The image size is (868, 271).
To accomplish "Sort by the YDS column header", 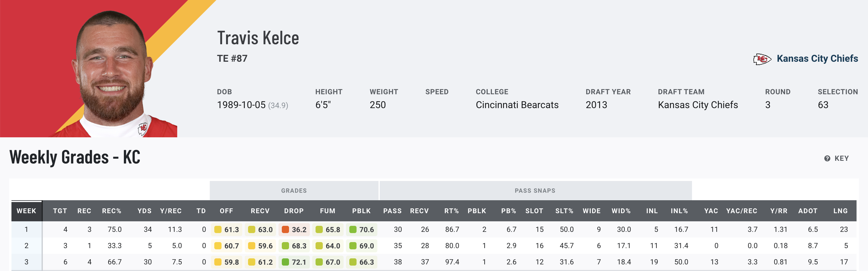I will click(144, 211).
